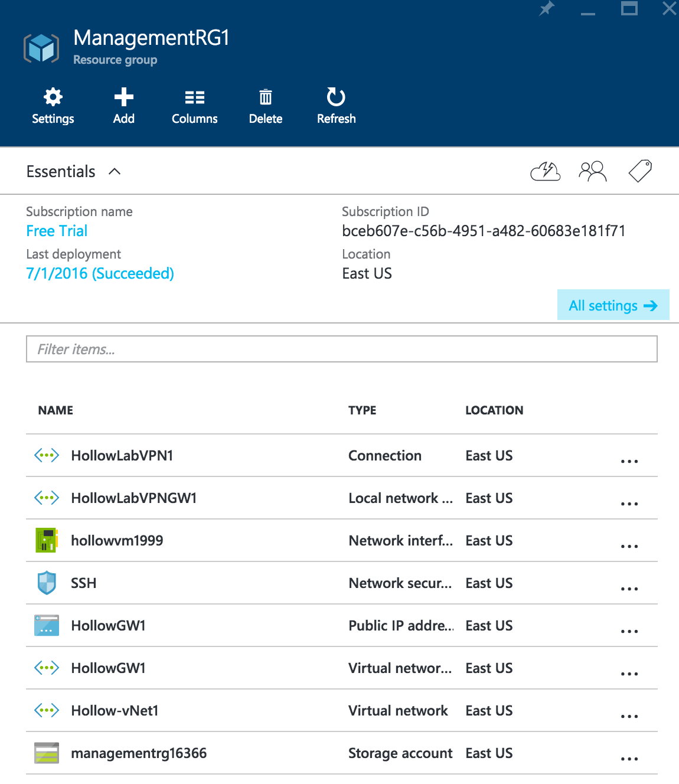Viewport: 679px width, 784px height.
Task: Select the Hollow-vNet1 virtual network row
Action: click(341, 710)
